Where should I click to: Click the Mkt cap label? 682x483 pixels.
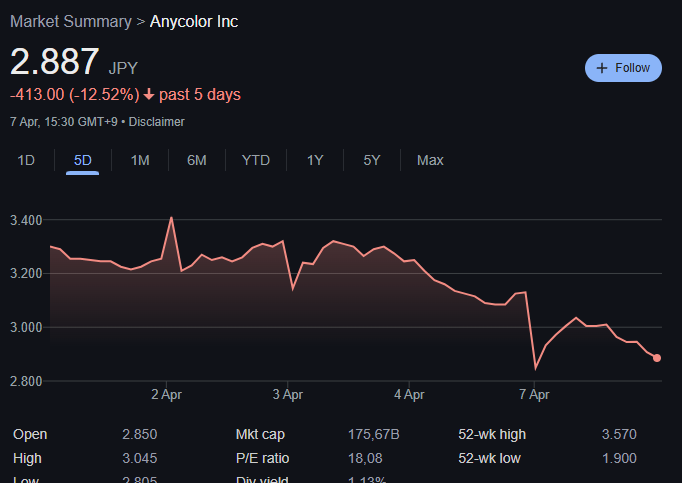coord(260,434)
